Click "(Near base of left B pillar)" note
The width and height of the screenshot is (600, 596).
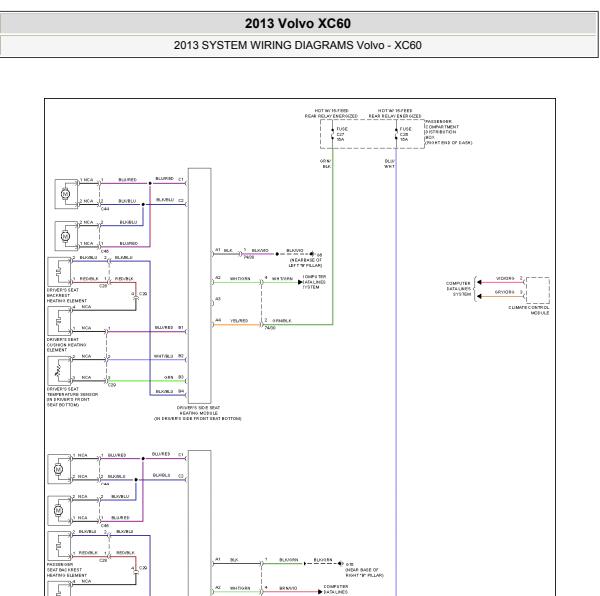coord(305,262)
